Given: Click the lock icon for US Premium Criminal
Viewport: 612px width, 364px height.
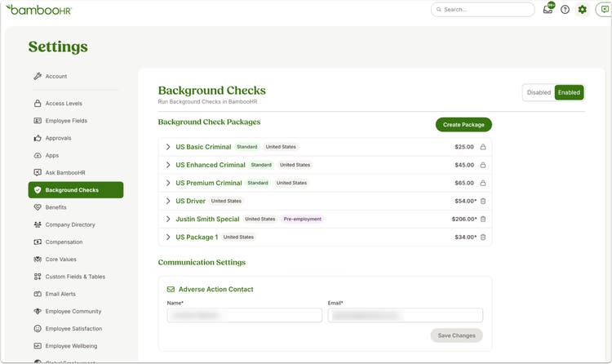Looking at the screenshot, I should tap(483, 183).
